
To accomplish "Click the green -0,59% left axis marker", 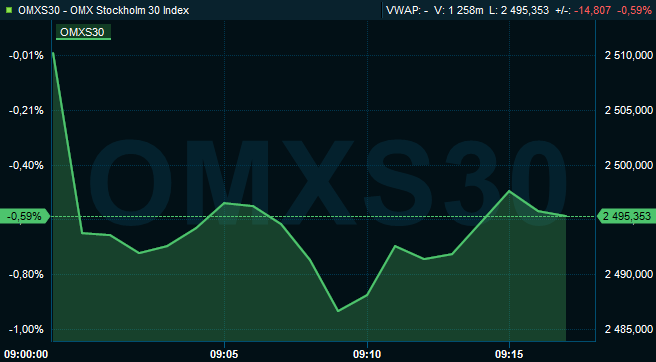I will tap(25, 216).
